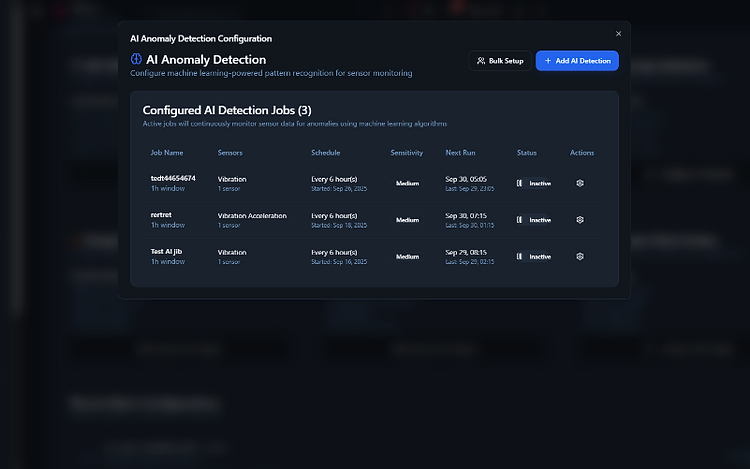Click Configured AI Detection Jobs (3) heading
The width and height of the screenshot is (750, 469).
coord(227,110)
